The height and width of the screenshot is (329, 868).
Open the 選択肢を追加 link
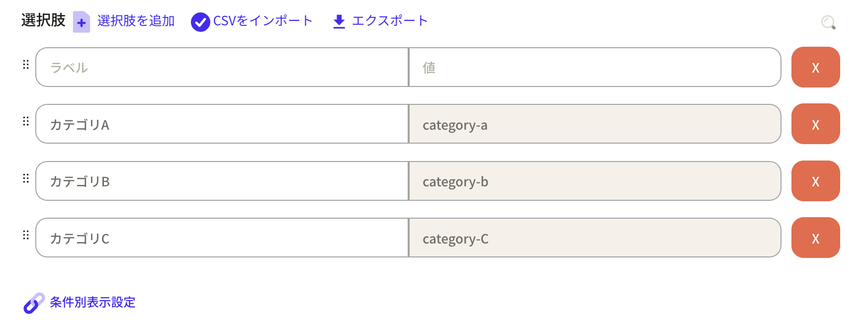(x=136, y=21)
